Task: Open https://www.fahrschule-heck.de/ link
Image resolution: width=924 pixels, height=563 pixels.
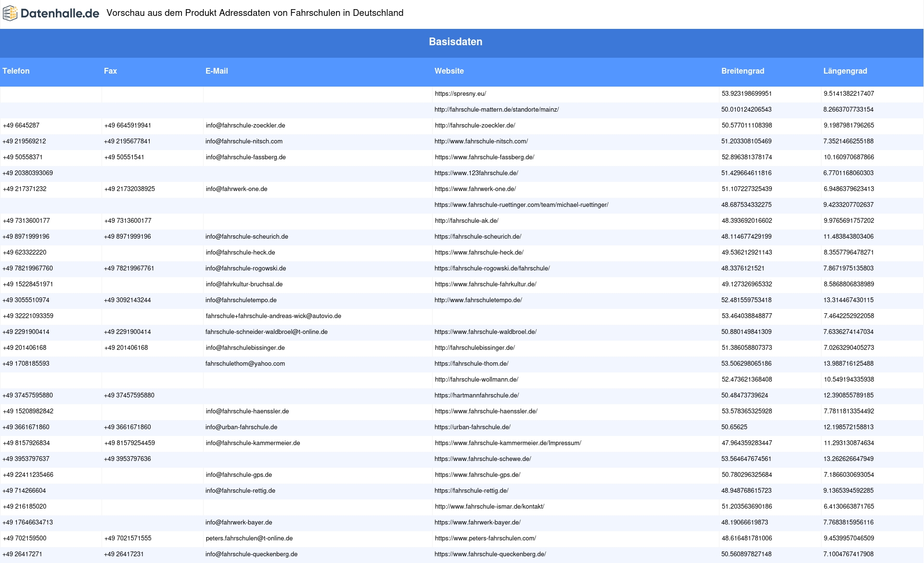Action: (x=479, y=253)
